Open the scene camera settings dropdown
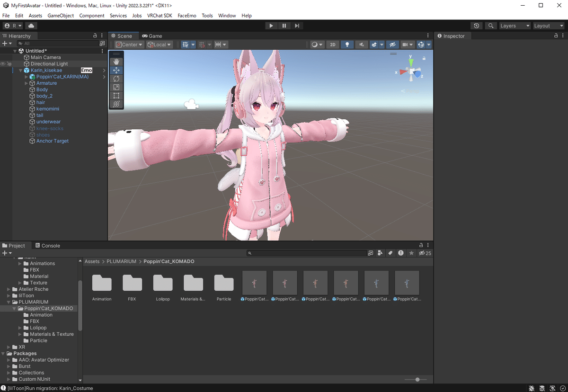Screen dimensions: 568x392 coord(407,45)
